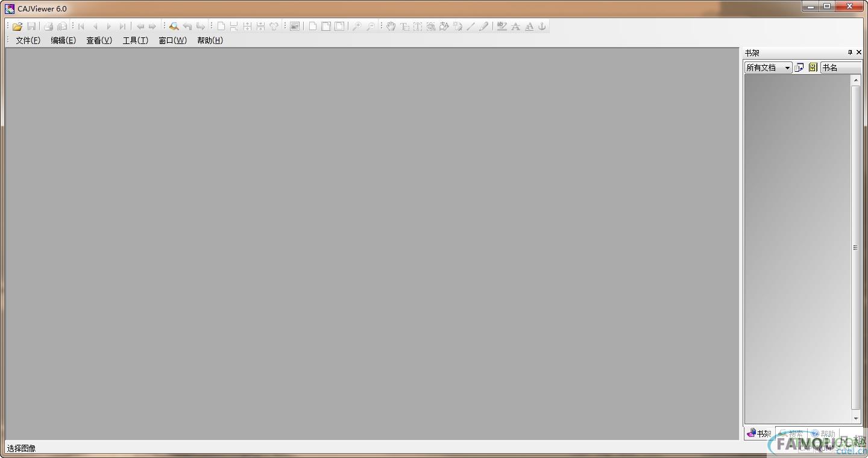The height and width of the screenshot is (458, 868).
Task: Select the line drawing tool icon
Action: (x=471, y=27)
